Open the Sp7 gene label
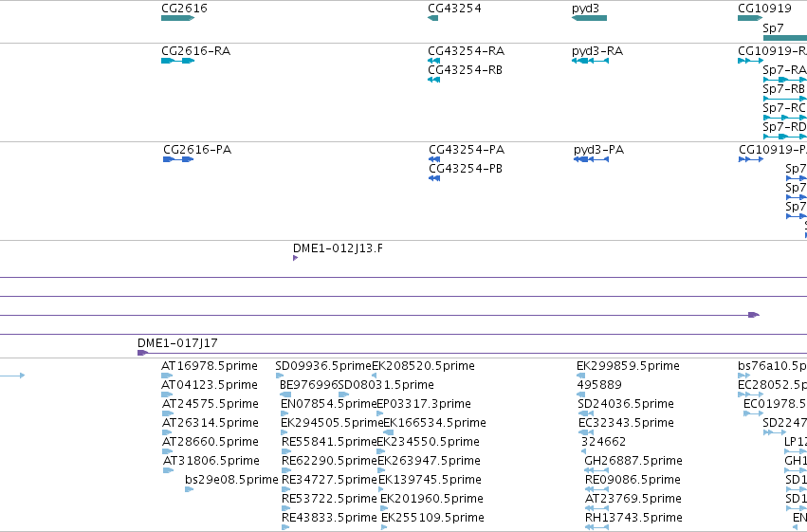This screenshot has width=807, height=532. coord(773,28)
